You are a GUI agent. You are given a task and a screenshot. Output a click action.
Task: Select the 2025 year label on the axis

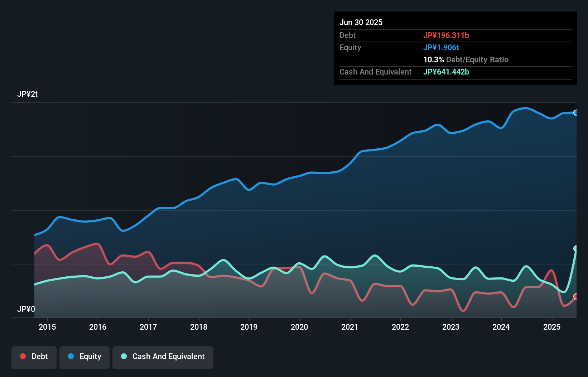point(552,327)
